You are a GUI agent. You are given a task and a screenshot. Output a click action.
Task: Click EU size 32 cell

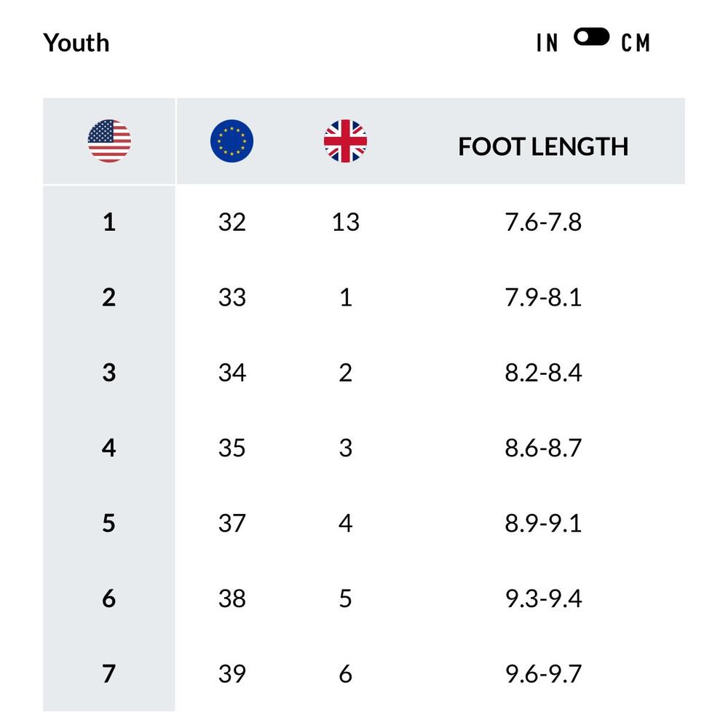pyautogui.click(x=232, y=222)
